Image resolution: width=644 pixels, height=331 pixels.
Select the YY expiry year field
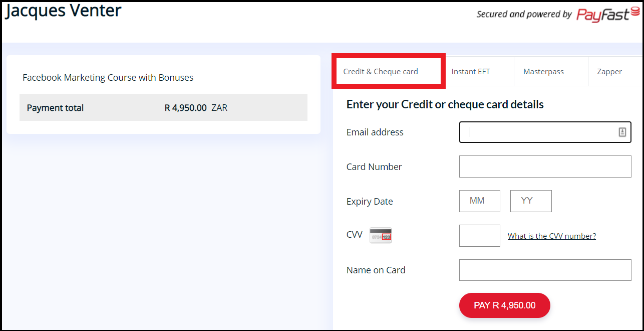(531, 201)
